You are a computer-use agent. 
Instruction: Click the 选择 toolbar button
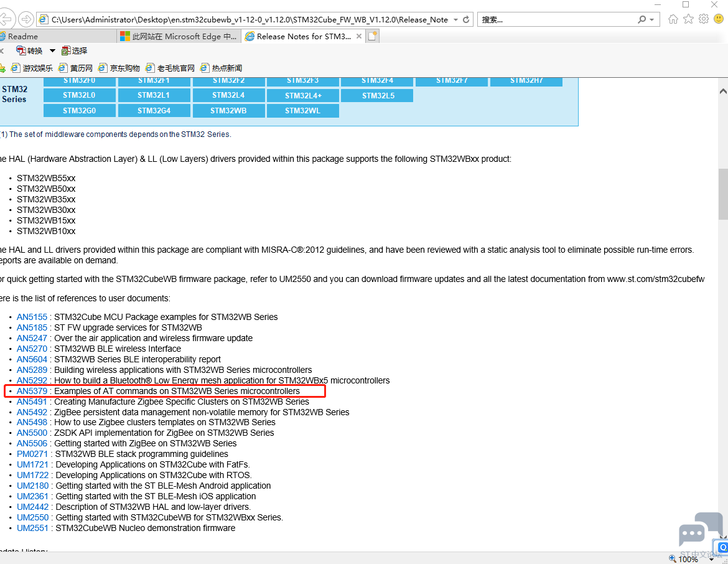click(x=74, y=50)
